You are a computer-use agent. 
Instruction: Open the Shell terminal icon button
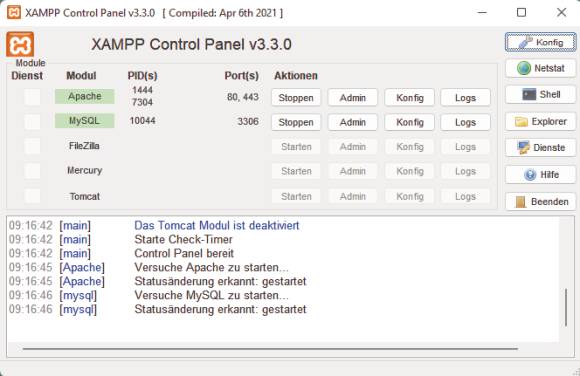(540, 94)
